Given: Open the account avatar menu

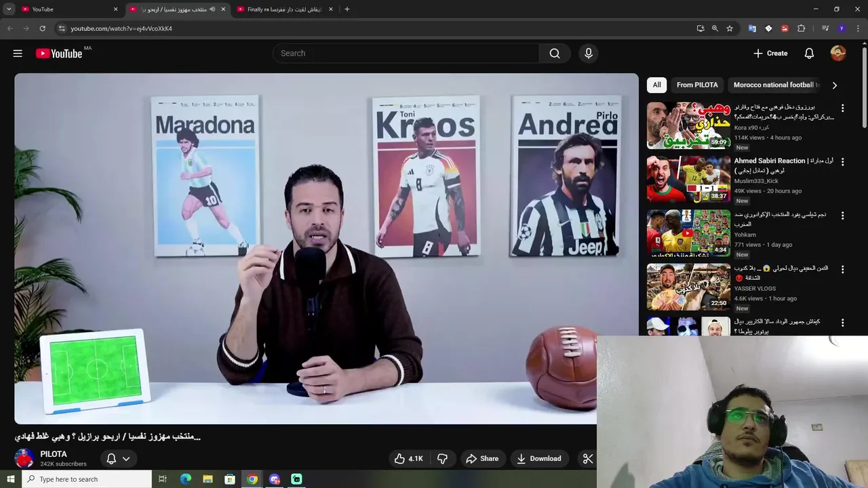Looking at the screenshot, I should pyautogui.click(x=838, y=54).
